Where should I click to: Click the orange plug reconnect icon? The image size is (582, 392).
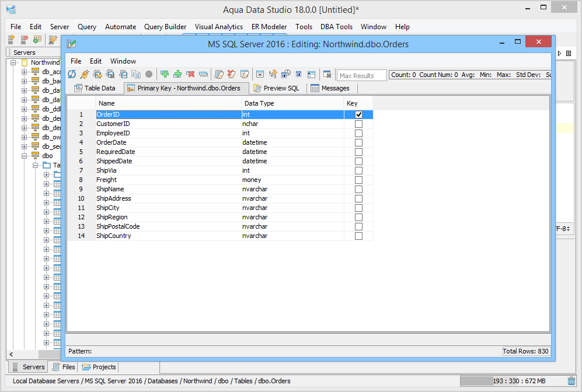pyautogui.click(x=85, y=74)
